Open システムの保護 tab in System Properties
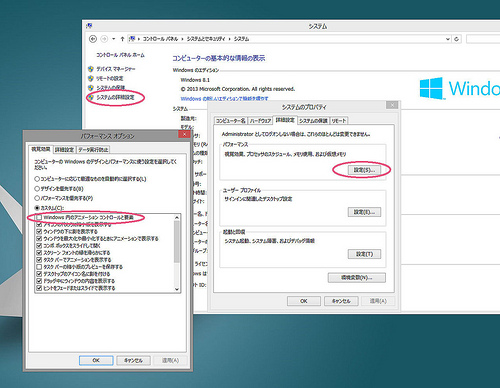 (x=313, y=121)
